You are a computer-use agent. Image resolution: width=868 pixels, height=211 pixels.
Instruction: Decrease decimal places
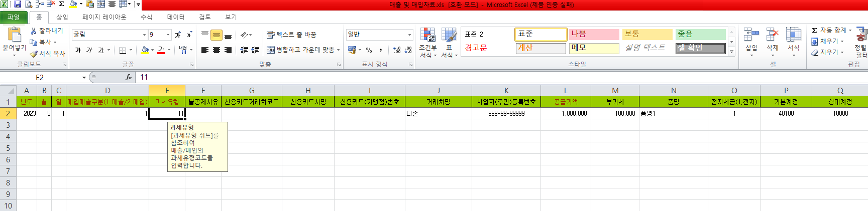[x=408, y=50]
